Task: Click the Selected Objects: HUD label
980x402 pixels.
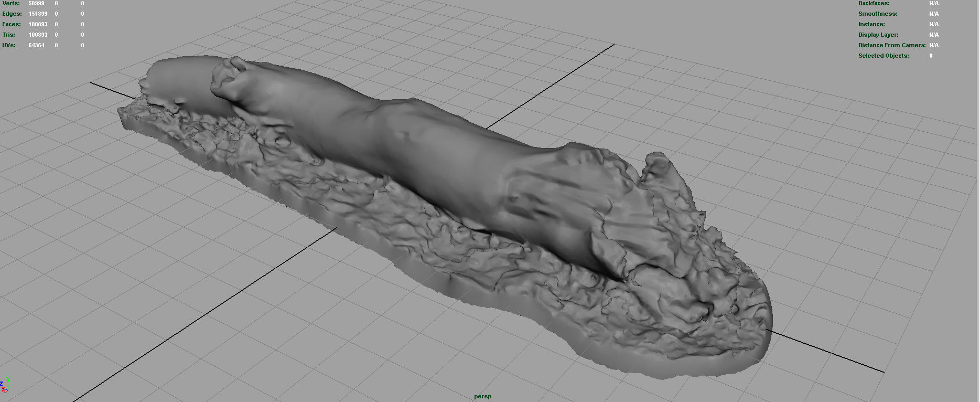Action: click(884, 56)
